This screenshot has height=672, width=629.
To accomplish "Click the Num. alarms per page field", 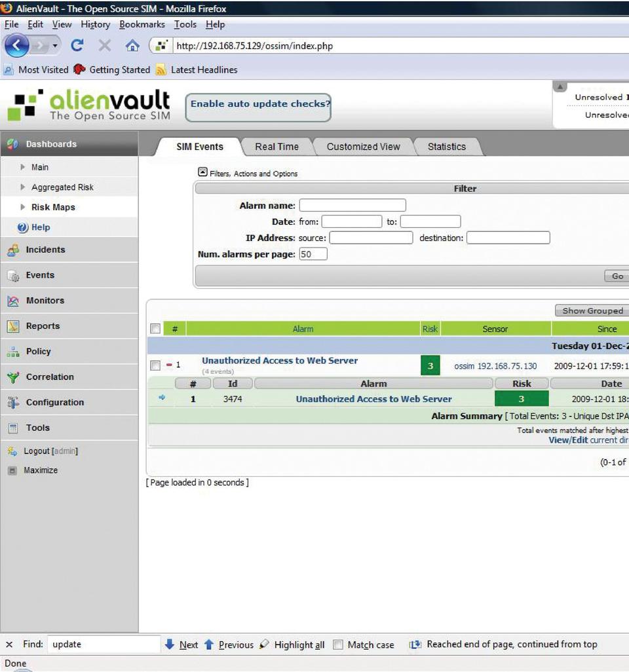I will (313, 253).
